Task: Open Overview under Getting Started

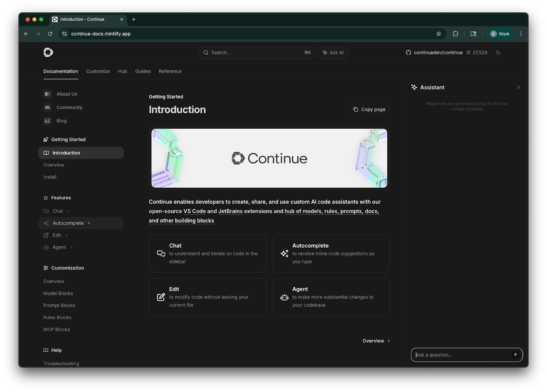Action: pyautogui.click(x=54, y=165)
